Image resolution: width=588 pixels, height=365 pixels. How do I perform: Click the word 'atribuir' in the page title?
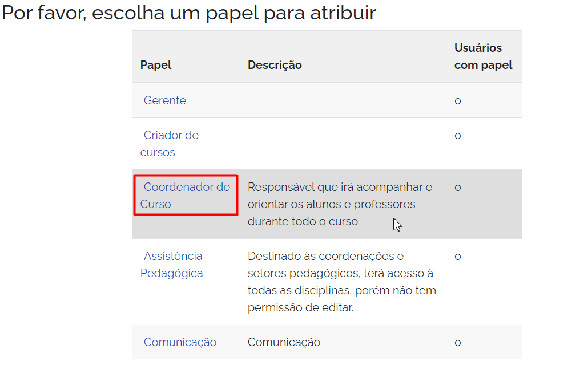pyautogui.click(x=343, y=13)
